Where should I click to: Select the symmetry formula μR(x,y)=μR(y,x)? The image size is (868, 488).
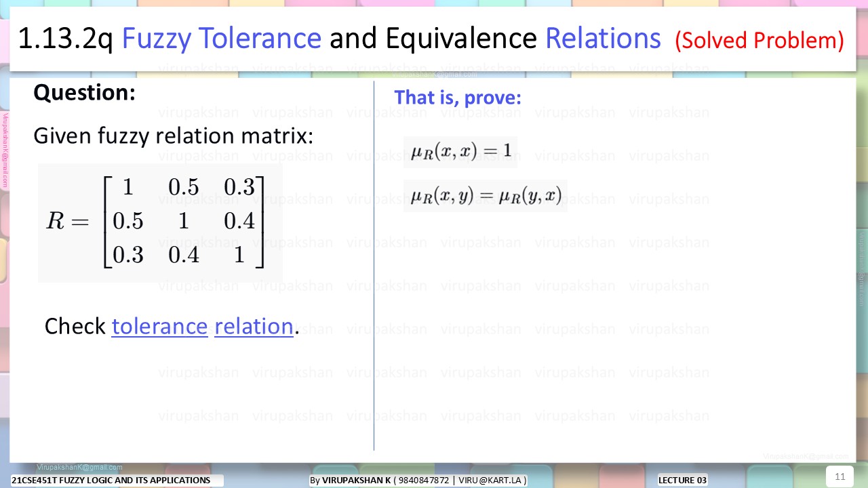tap(486, 196)
